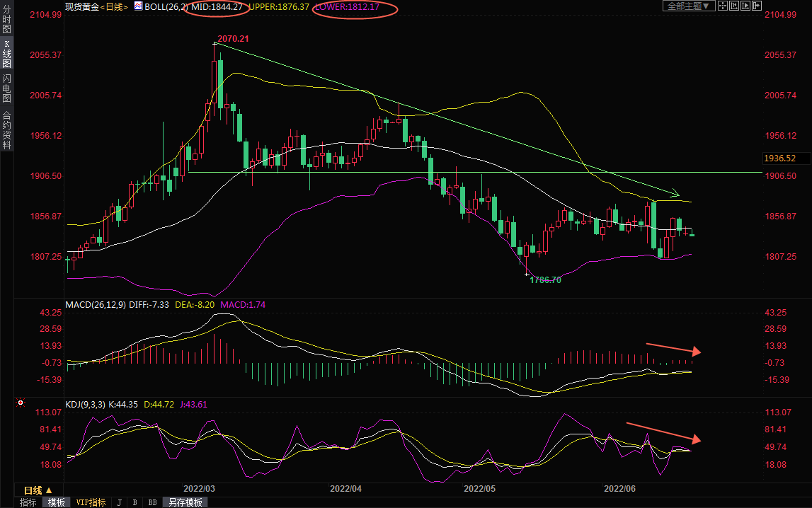The height and width of the screenshot is (508, 812).
Task: Click the shift-right arrow icon at top right
Action: point(757,6)
